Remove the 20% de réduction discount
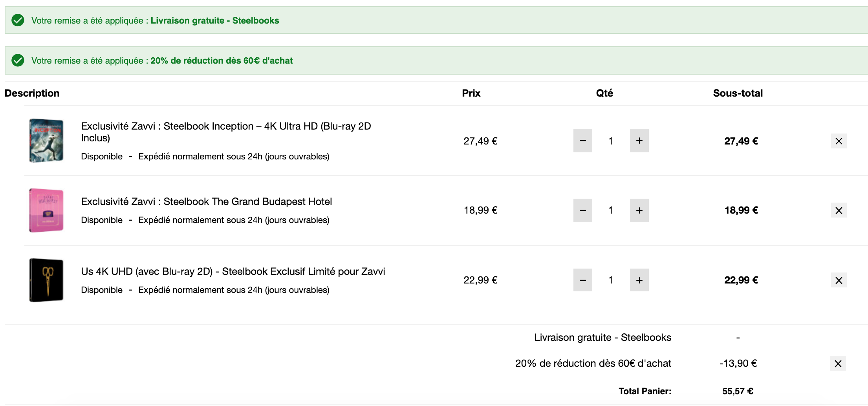This screenshot has height=406, width=868. click(x=838, y=364)
